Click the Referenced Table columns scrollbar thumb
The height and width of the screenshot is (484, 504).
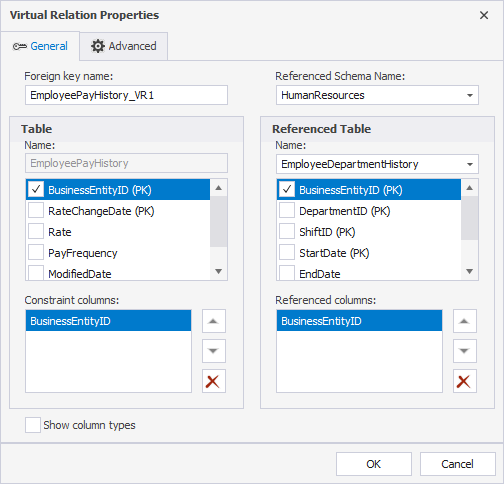pos(470,218)
